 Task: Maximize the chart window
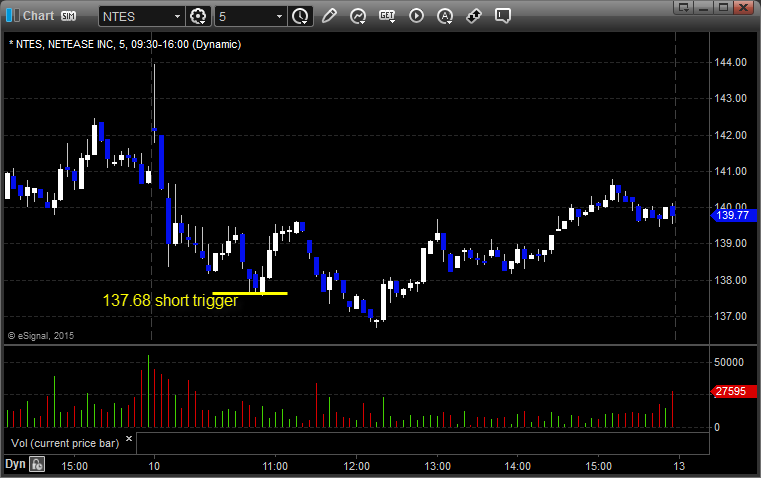point(724,7)
